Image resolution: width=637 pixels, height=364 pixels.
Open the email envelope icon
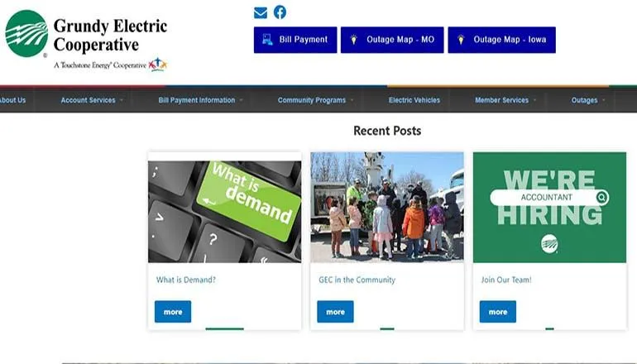pyautogui.click(x=261, y=13)
